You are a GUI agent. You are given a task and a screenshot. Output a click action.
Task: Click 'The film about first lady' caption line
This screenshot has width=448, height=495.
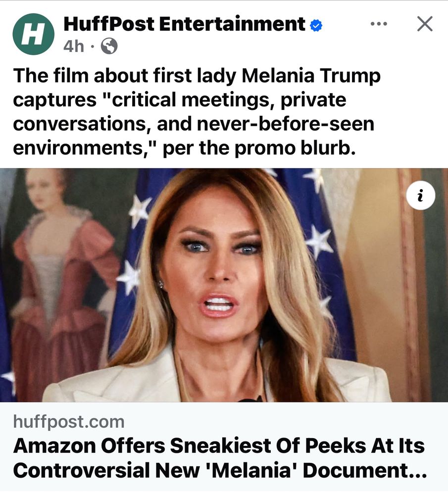(197, 76)
